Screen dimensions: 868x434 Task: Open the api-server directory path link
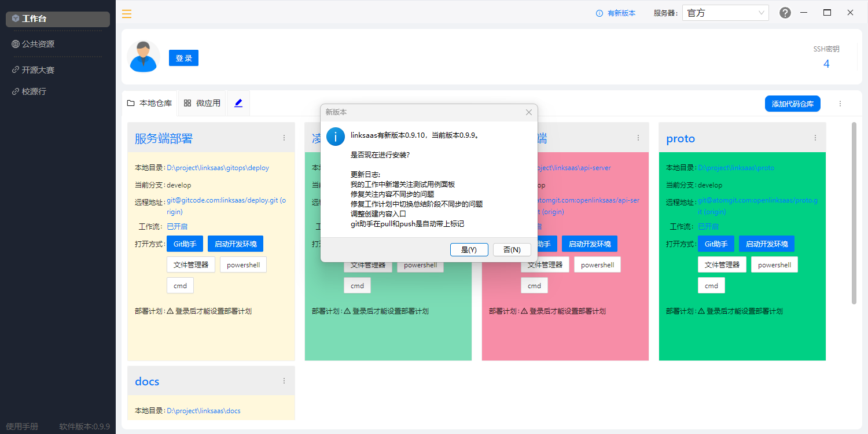pos(574,168)
